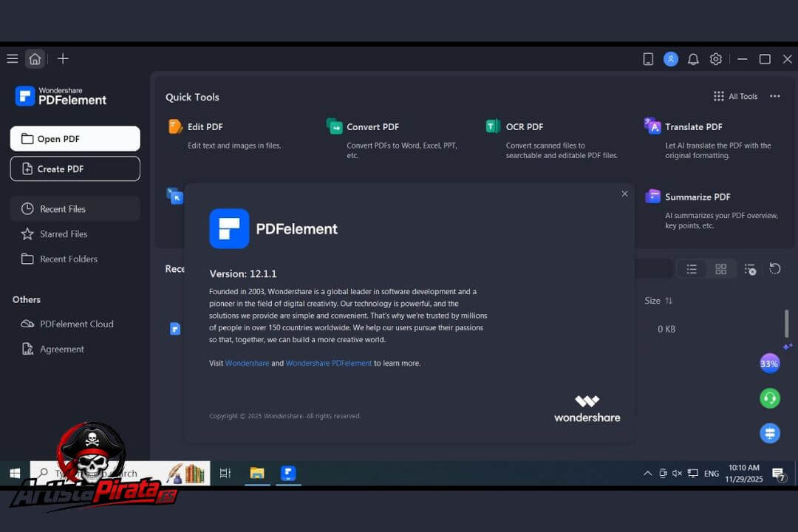Open the user account avatar
Screen dimensions: 798x532
671,59
